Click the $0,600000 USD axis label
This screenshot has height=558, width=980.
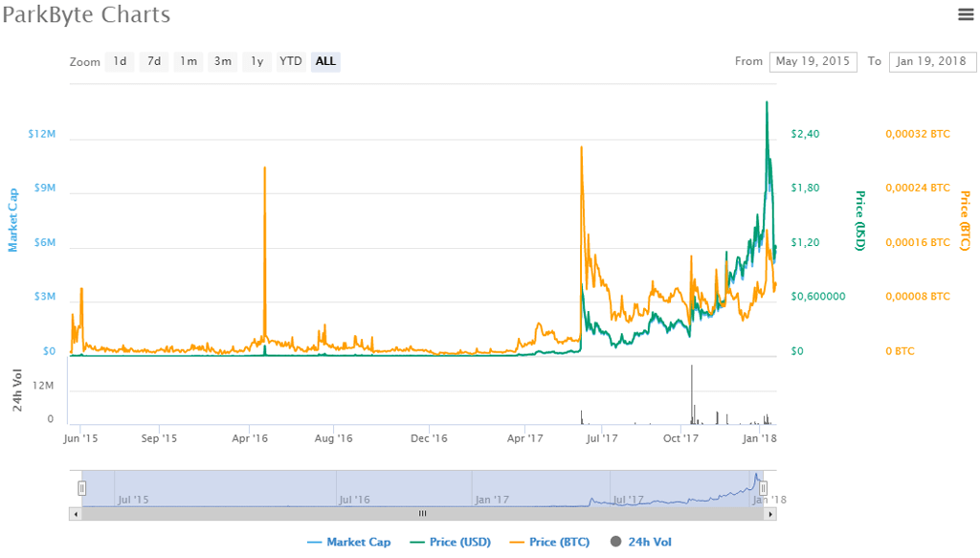pyautogui.click(x=818, y=296)
